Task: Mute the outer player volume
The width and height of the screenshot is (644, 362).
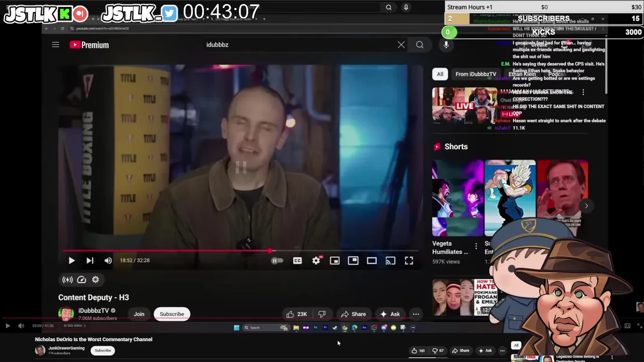Action: point(21,326)
